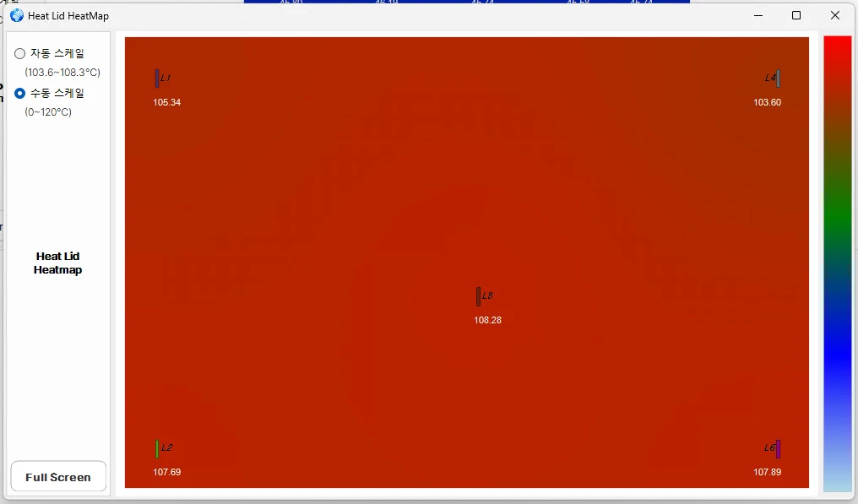Click the Full Screen button
This screenshot has height=504, width=858.
[58, 477]
